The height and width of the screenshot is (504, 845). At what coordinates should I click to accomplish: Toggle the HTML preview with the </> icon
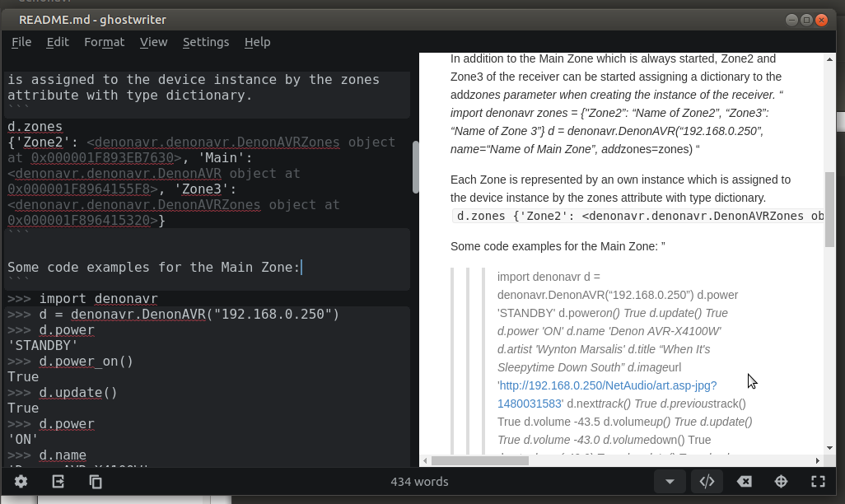[707, 482]
